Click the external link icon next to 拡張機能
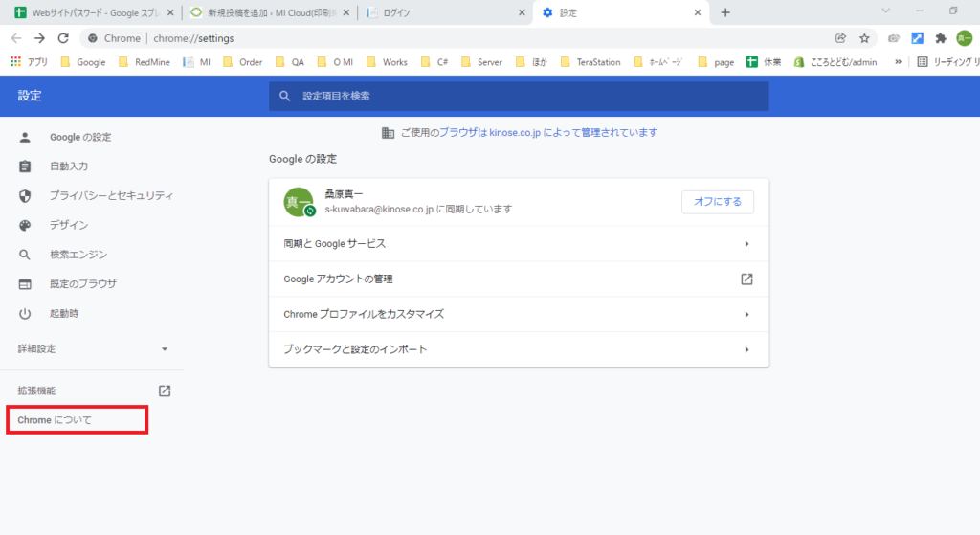 pos(165,390)
